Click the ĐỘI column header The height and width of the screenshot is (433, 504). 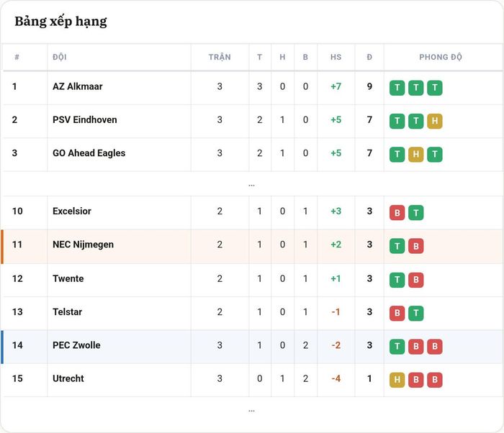[60, 57]
